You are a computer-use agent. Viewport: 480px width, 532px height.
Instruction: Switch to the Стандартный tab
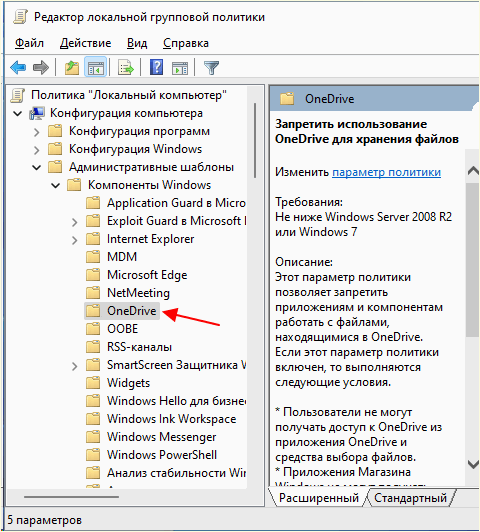(410, 498)
